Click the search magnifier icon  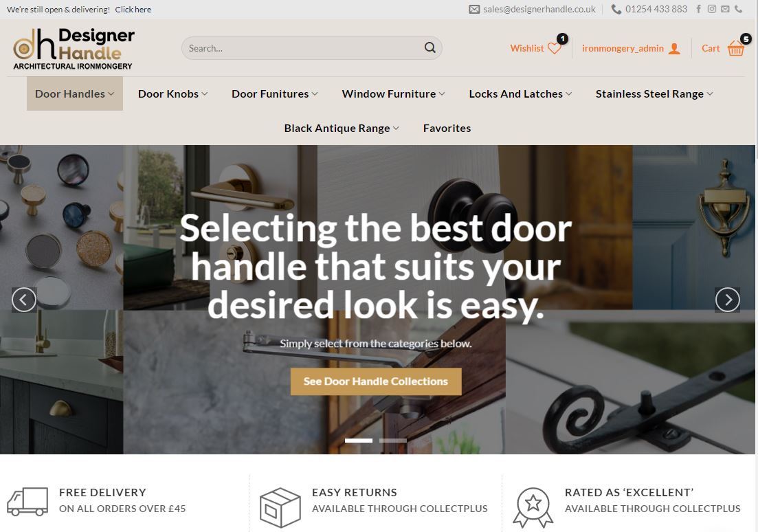coord(430,48)
